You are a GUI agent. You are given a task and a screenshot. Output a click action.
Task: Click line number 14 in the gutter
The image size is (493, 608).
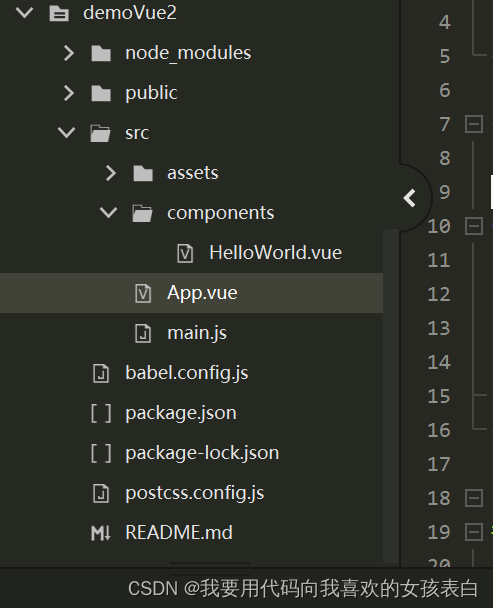439,362
